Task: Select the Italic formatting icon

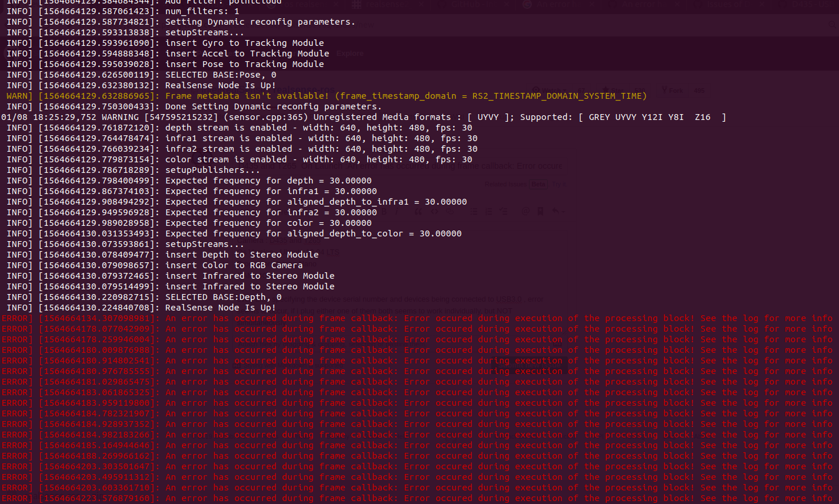Action: point(397,211)
